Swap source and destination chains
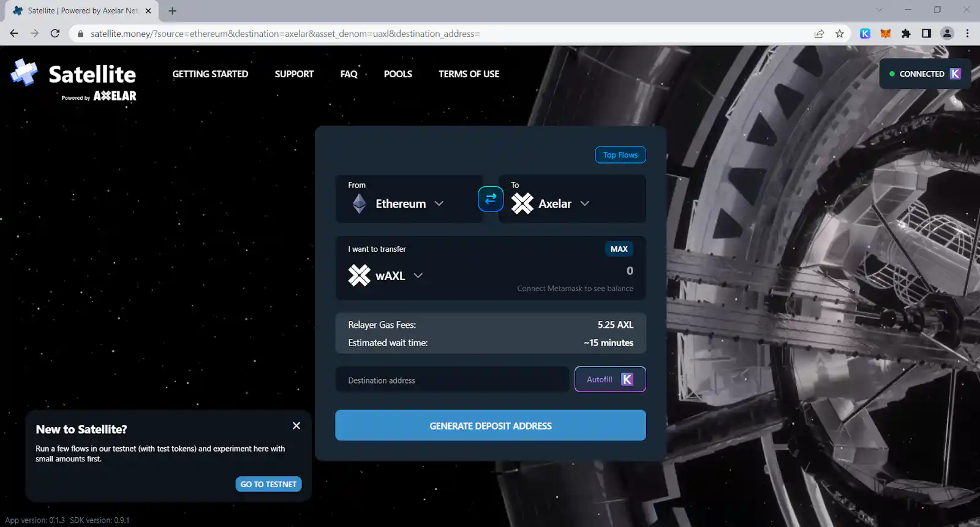Image resolution: width=980 pixels, height=527 pixels. click(x=491, y=199)
